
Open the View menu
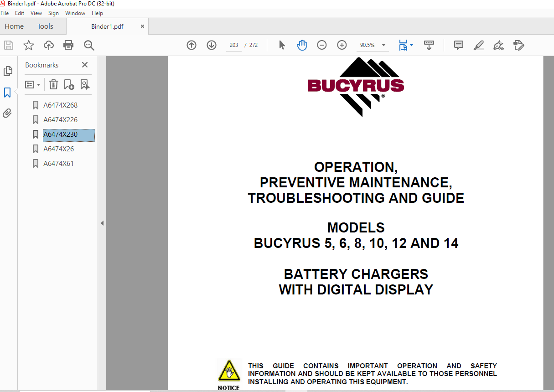coord(36,13)
